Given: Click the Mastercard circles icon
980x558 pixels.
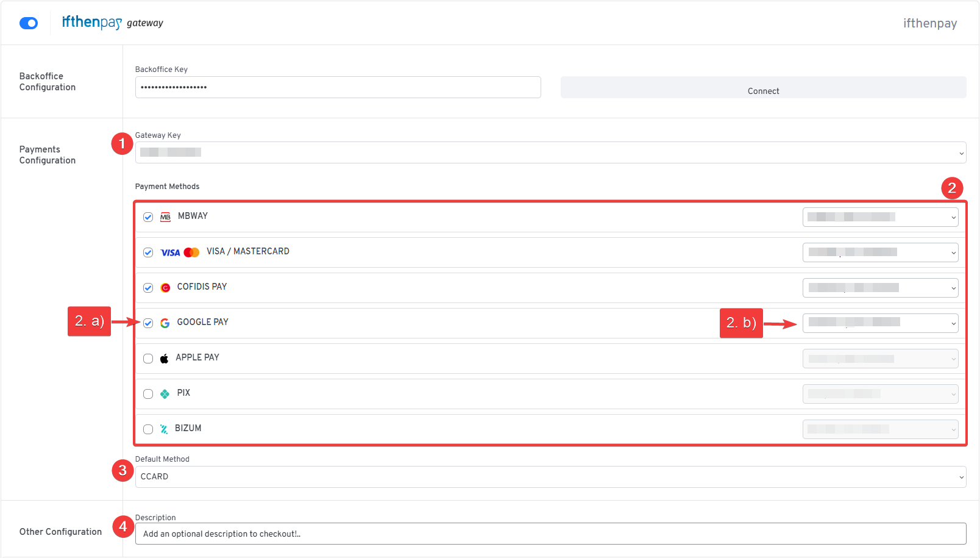Looking at the screenshot, I should pyautogui.click(x=192, y=252).
